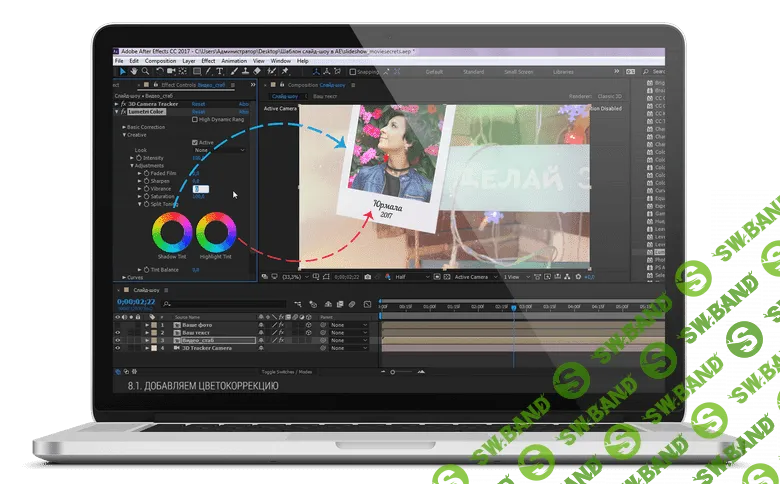
Task: Click the View Axis Mode icon
Action: (x=338, y=72)
